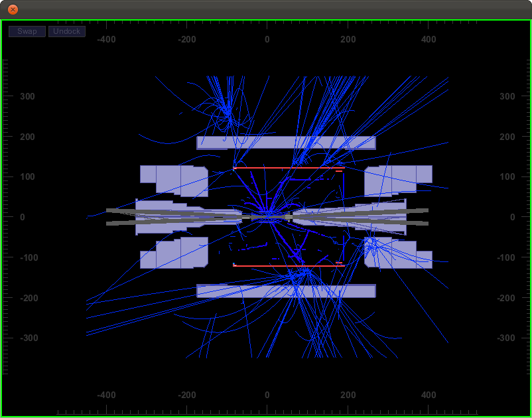The height and width of the screenshot is (418, 532).
Task: Click the bottom axis label 0
Action: pos(267,395)
